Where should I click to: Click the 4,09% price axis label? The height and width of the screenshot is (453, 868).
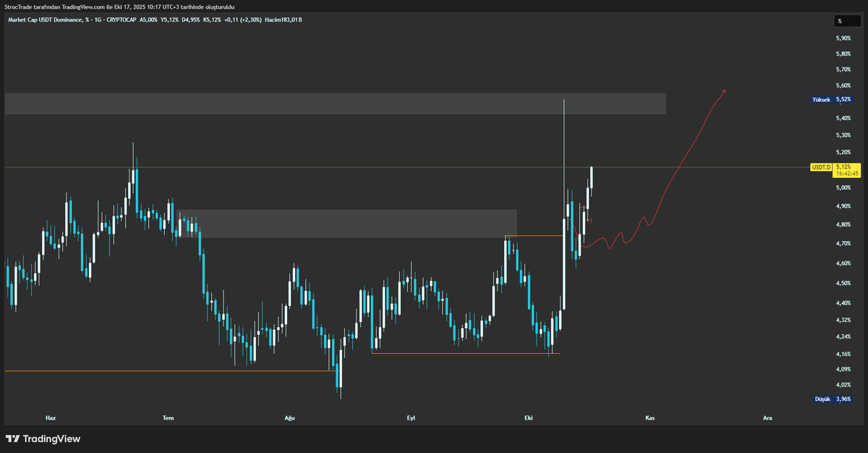tap(843, 370)
